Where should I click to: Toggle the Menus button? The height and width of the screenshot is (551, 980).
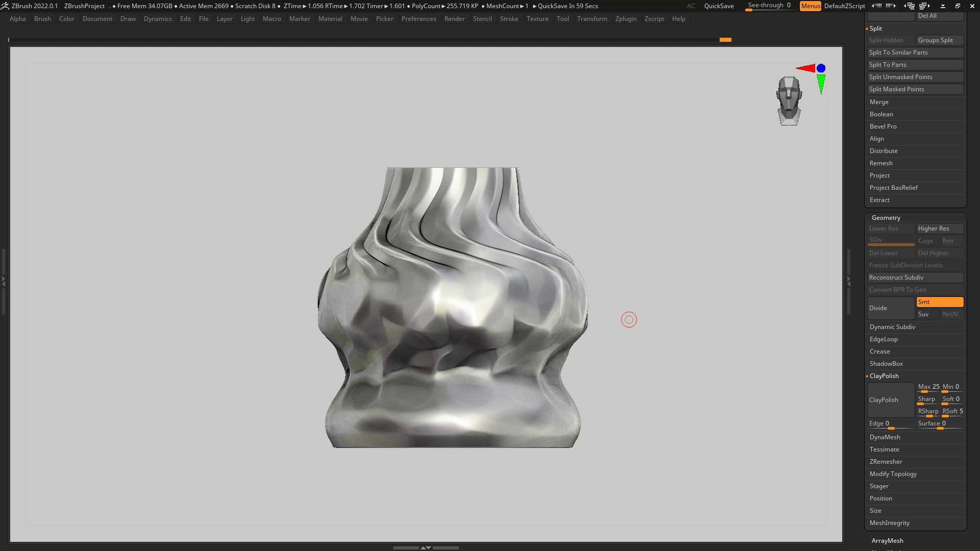tap(810, 6)
